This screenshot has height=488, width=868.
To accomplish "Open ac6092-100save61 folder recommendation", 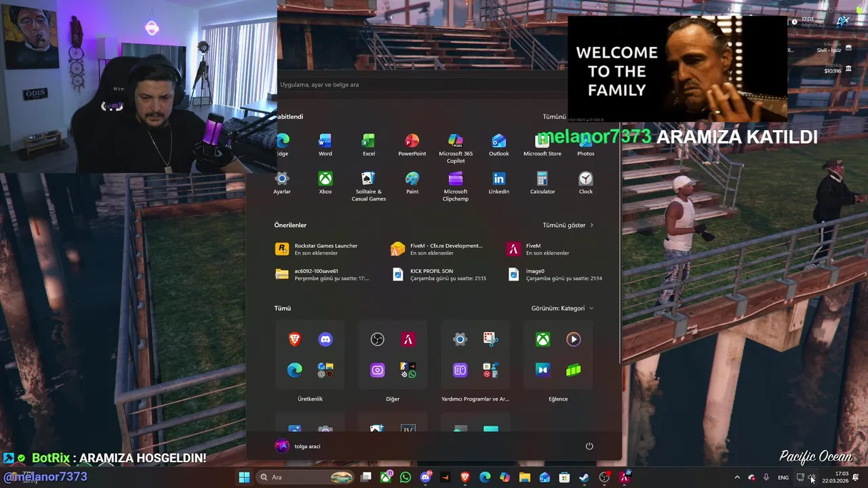I will 322,274.
